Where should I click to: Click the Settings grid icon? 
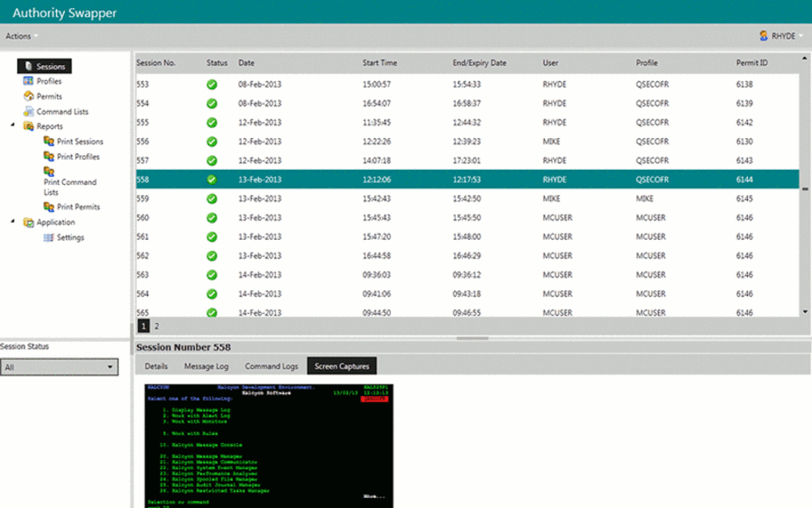pos(49,237)
